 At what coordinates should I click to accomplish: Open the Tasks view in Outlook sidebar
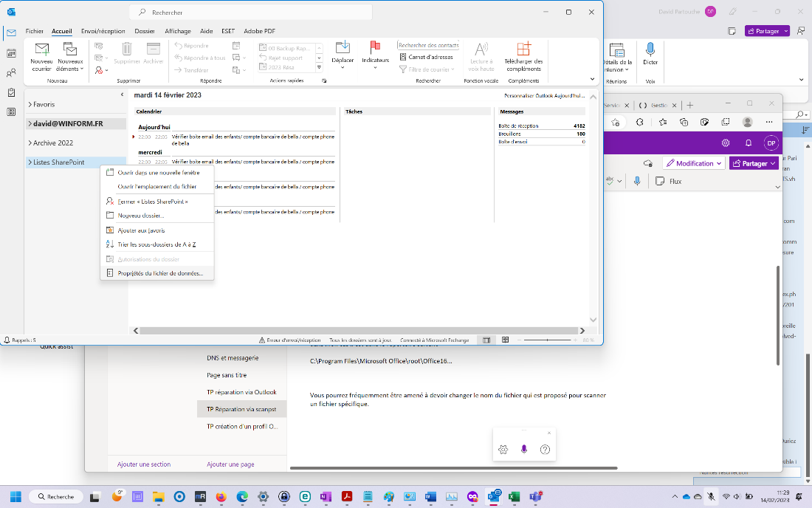pyautogui.click(x=11, y=92)
